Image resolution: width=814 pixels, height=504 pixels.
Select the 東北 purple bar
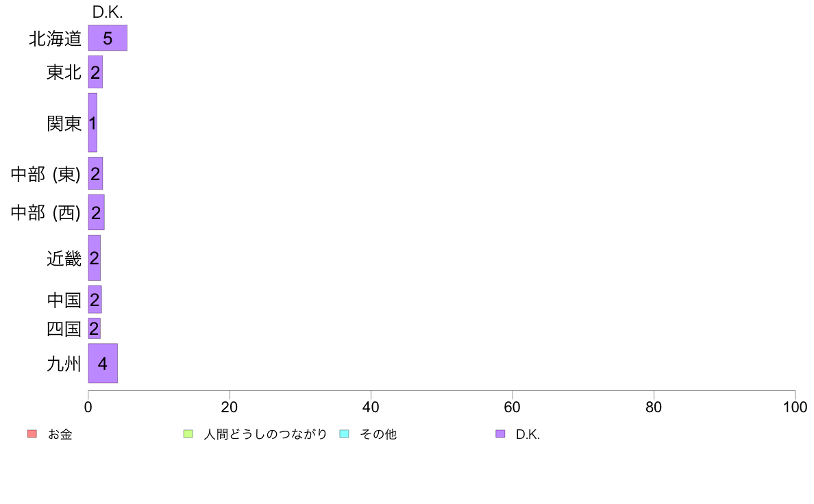(x=95, y=72)
